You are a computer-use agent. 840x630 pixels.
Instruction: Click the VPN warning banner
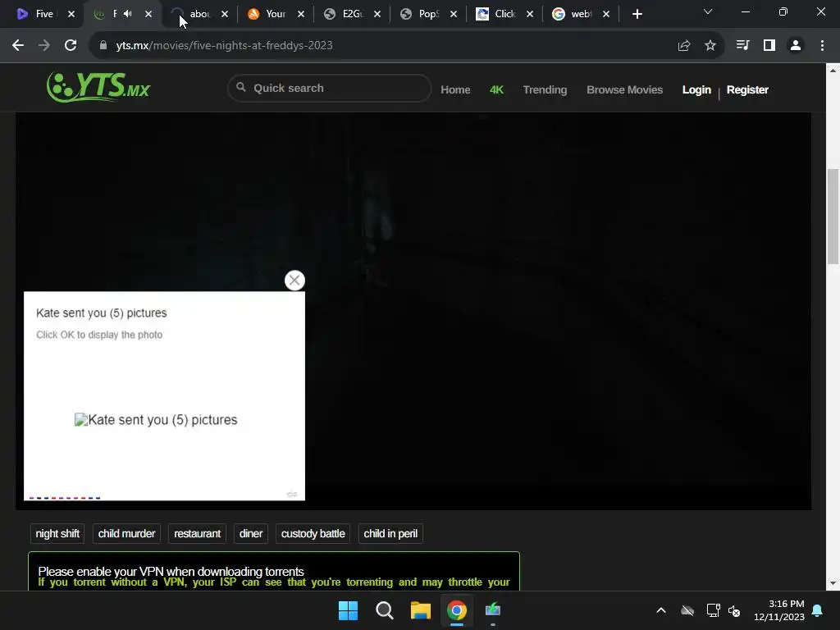click(274, 572)
